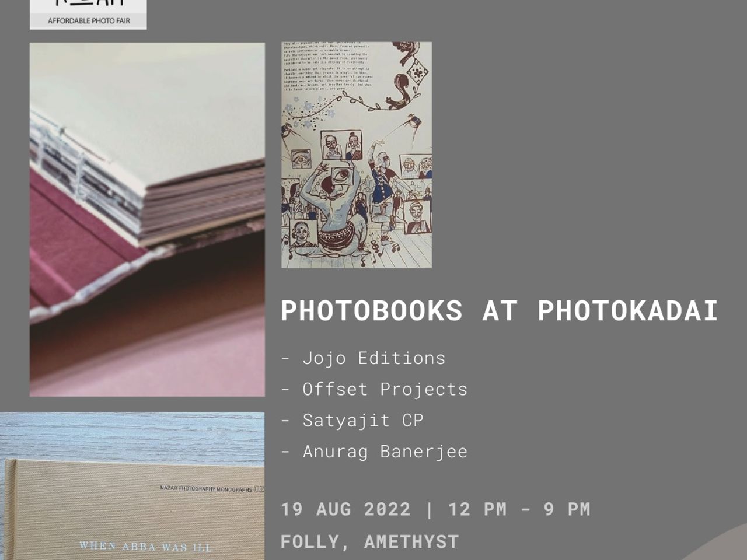Click the Affordable Photo Fair logo
The height and width of the screenshot is (560, 747).
point(88,15)
